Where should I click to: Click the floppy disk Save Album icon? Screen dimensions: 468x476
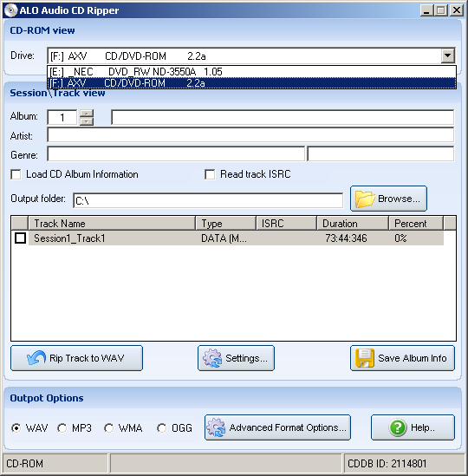365,358
